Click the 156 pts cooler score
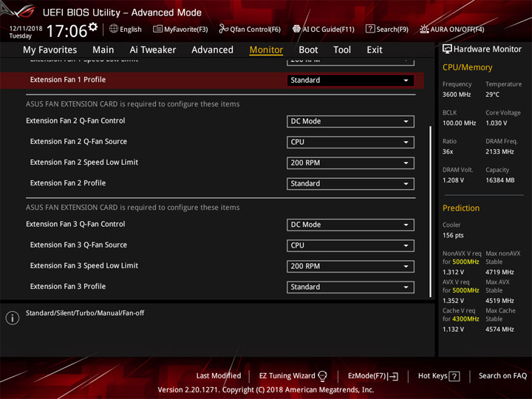The height and width of the screenshot is (399, 532). pyautogui.click(x=453, y=235)
